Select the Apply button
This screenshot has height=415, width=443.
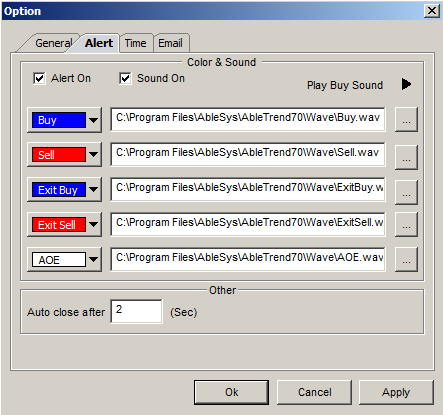point(396,392)
